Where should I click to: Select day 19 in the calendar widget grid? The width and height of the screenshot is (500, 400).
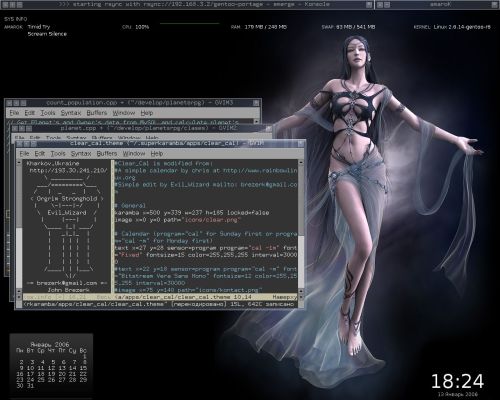[x=52, y=374]
